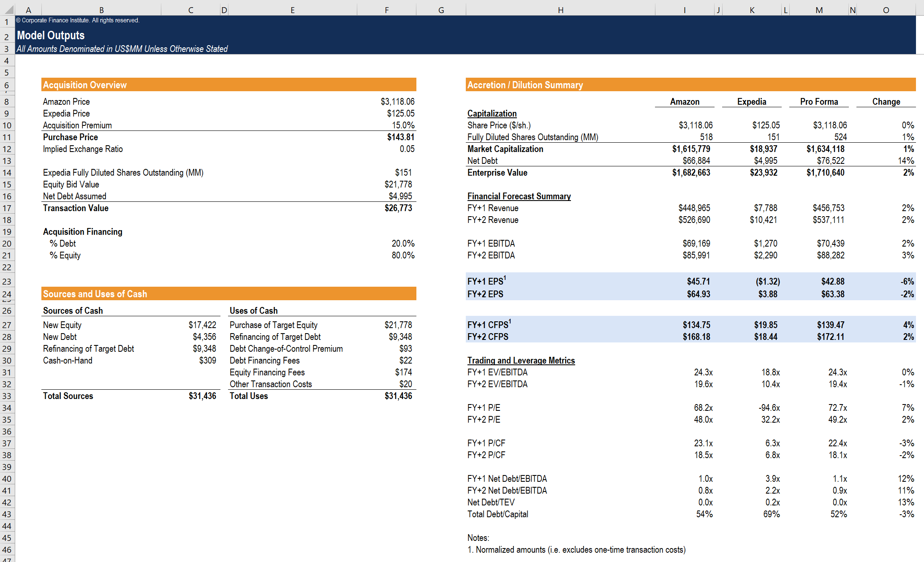Click Amazon Enterprise Value $1,682,663
The image size is (924, 562).
691,173
